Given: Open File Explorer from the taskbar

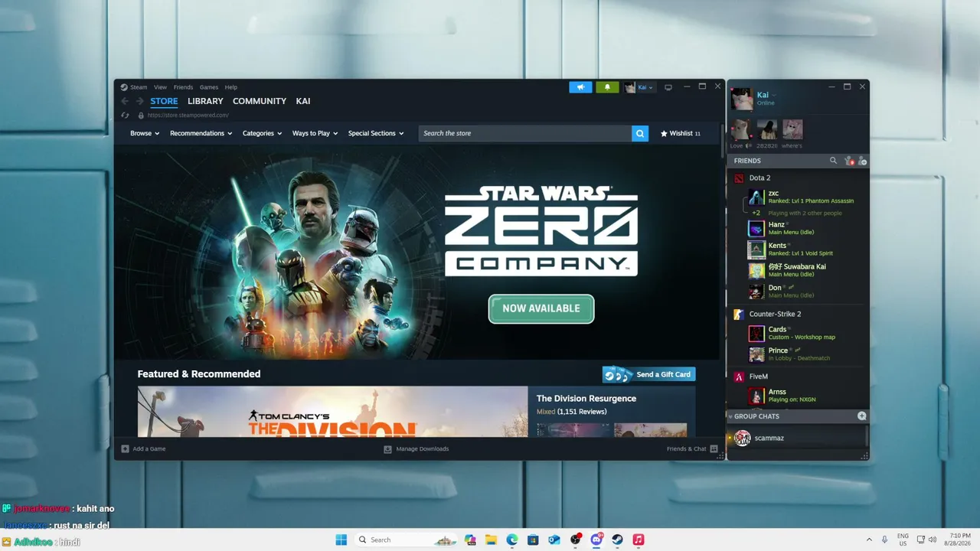Looking at the screenshot, I should (x=491, y=540).
